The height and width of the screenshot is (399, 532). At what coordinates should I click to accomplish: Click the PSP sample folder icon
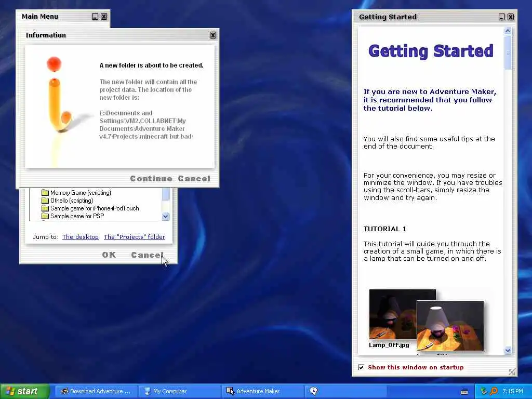[45, 216]
